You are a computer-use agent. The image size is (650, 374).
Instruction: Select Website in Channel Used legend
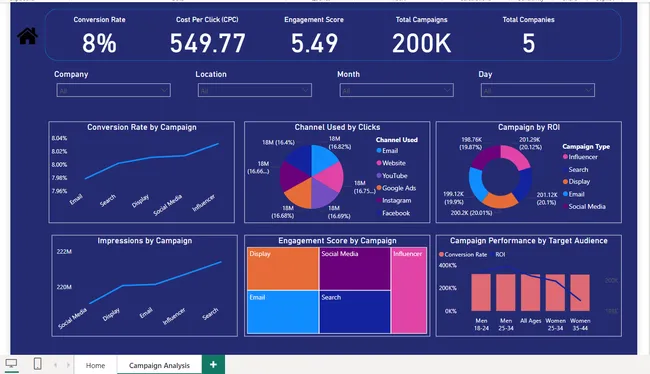click(x=391, y=163)
